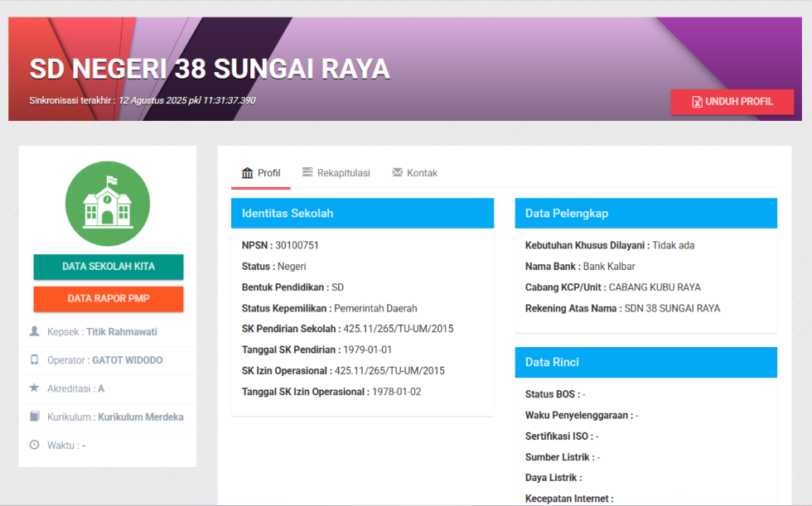812x506 pixels.
Task: Click the Data Pelengkap panel header
Action: tap(645, 213)
